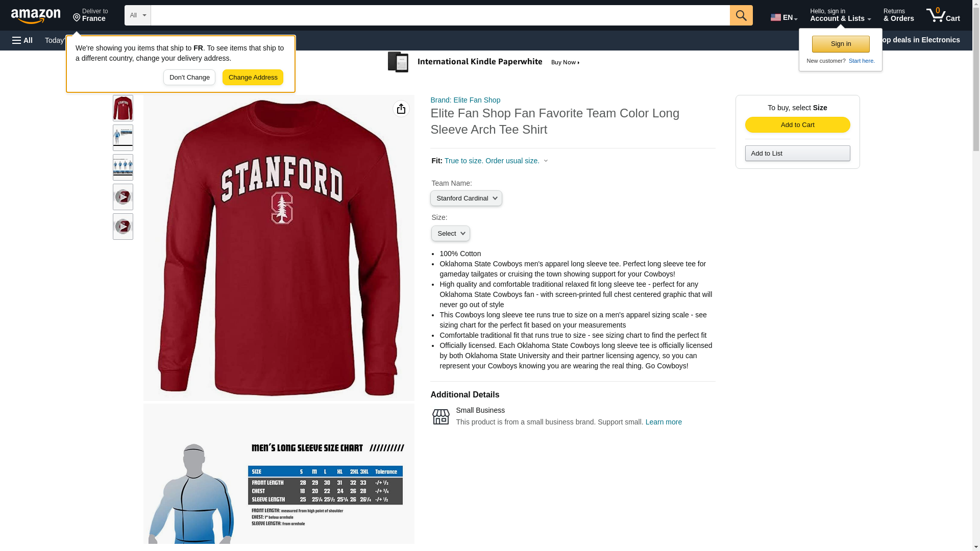Expand the Fit true to size details
This screenshot has height=551, width=980.
pos(495,161)
